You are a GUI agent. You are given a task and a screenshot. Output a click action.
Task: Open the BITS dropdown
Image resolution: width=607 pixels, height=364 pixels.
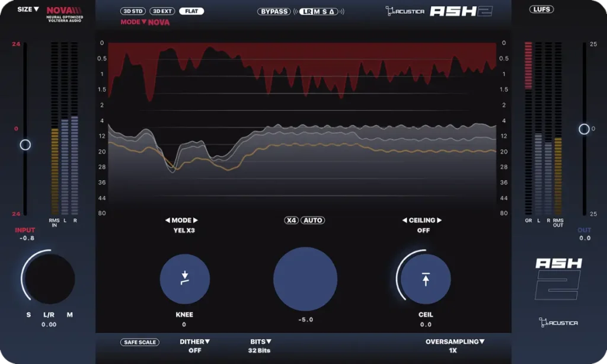(261, 341)
